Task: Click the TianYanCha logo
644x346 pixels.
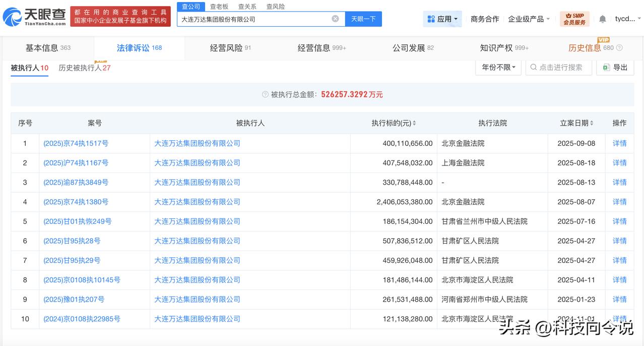Action: pos(34,17)
